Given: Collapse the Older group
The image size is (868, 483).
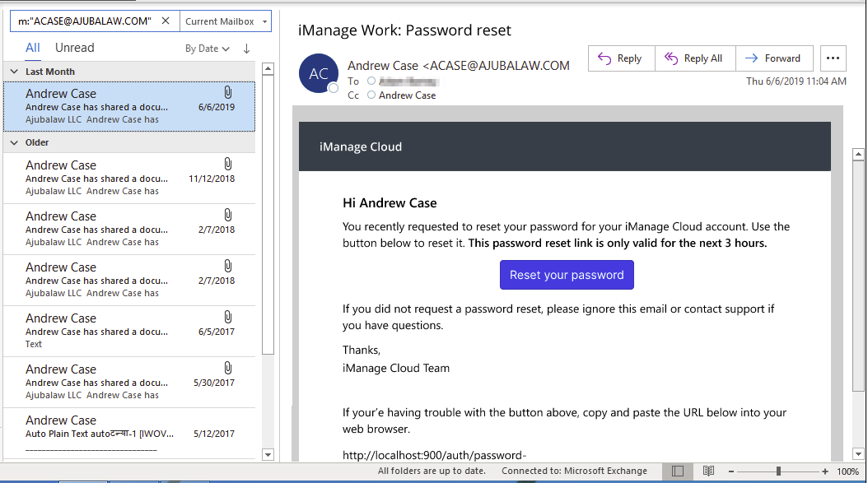Looking at the screenshot, I should [14, 142].
